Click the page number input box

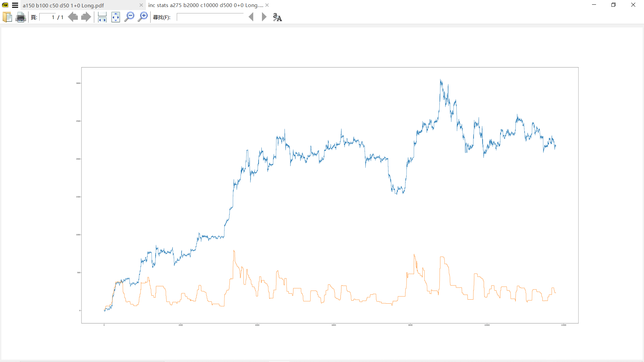tap(47, 17)
